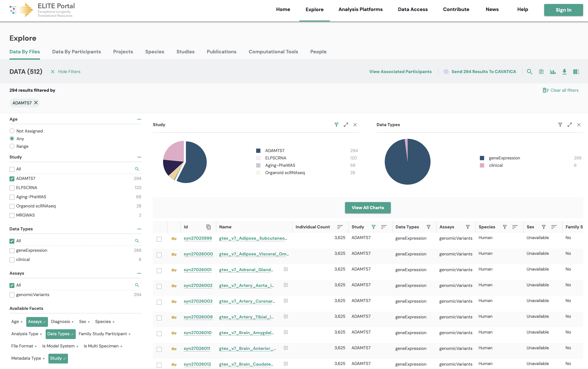The width and height of the screenshot is (588, 369).
Task: Filter the Data Types table column
Action: coord(428,227)
